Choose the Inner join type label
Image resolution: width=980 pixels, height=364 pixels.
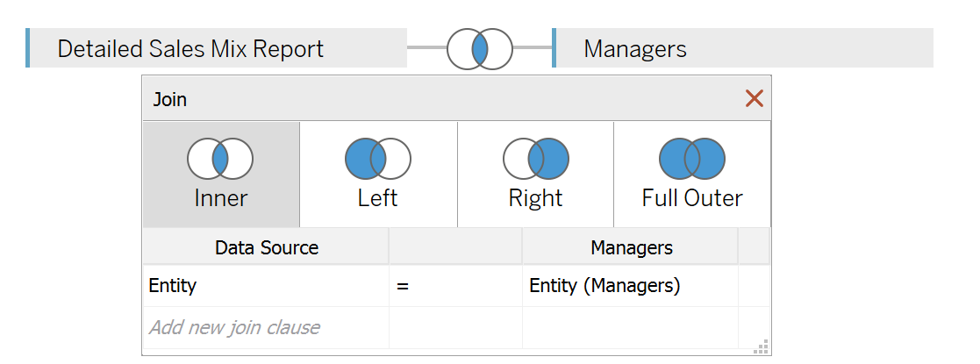(x=220, y=198)
